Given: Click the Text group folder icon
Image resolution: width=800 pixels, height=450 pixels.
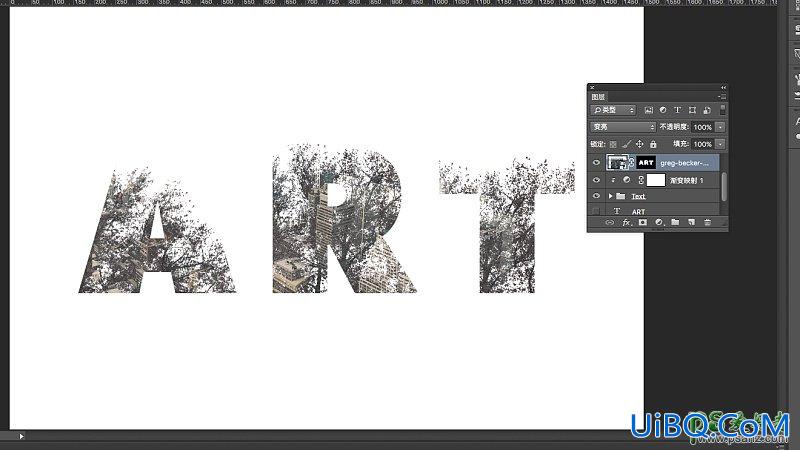Looking at the screenshot, I should pyautogui.click(x=620, y=196).
